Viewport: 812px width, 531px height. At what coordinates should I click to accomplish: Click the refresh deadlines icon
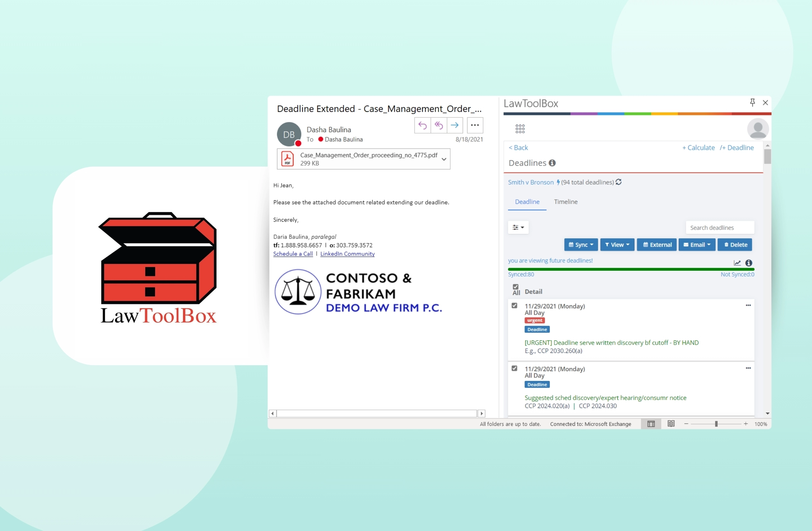click(618, 182)
